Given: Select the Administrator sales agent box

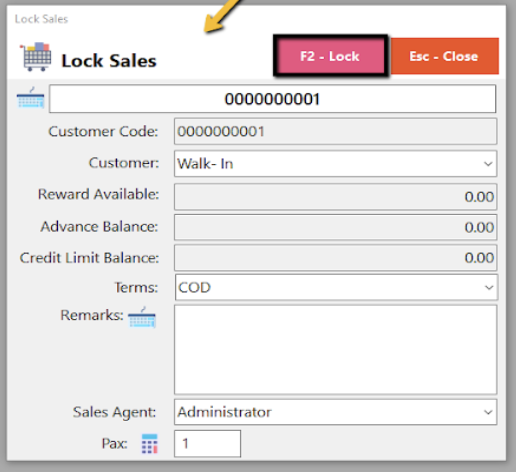Looking at the screenshot, I should pyautogui.click(x=335, y=412).
